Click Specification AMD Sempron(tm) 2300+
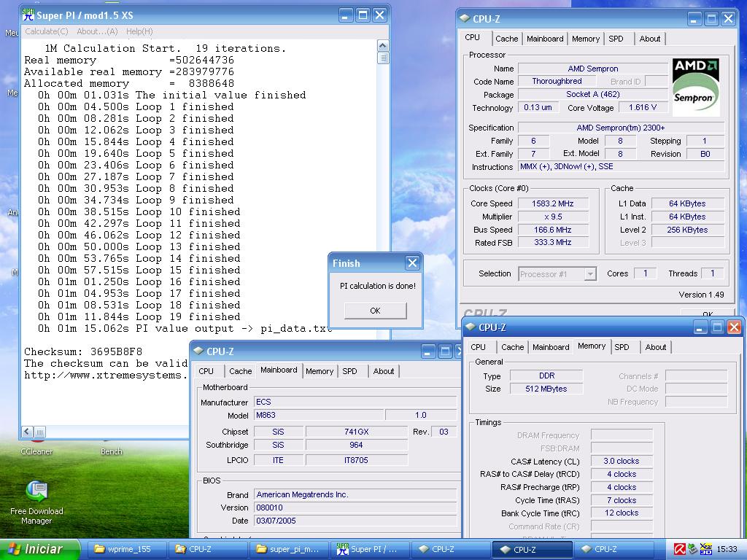 (x=621, y=128)
